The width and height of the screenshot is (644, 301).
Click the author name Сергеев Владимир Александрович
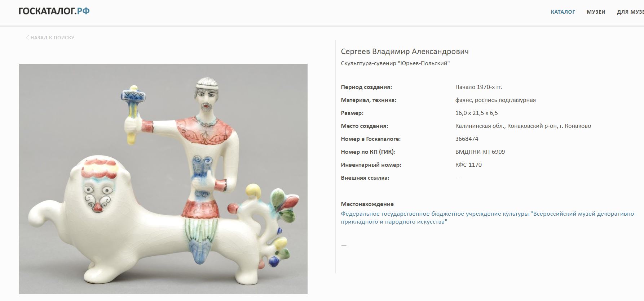click(405, 51)
